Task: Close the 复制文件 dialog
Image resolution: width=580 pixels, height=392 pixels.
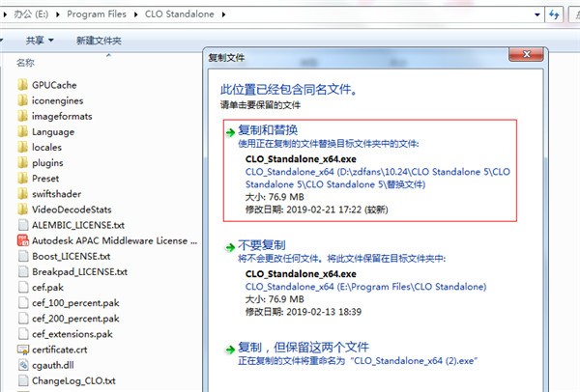Action: click(527, 54)
